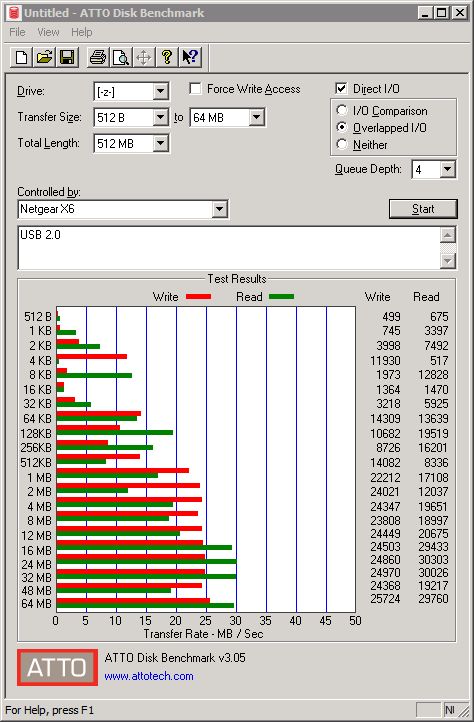Click the Start button
Screen dimensions: 474x722
tap(423, 209)
